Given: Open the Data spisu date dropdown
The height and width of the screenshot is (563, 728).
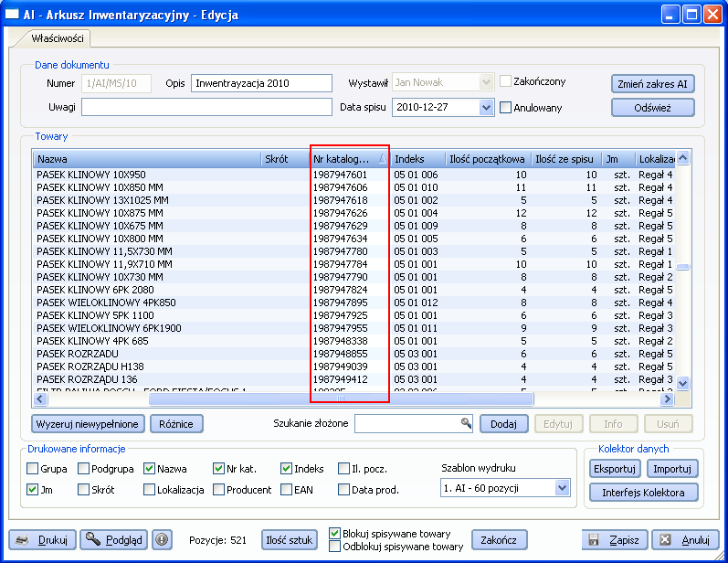Looking at the screenshot, I should 486,107.
